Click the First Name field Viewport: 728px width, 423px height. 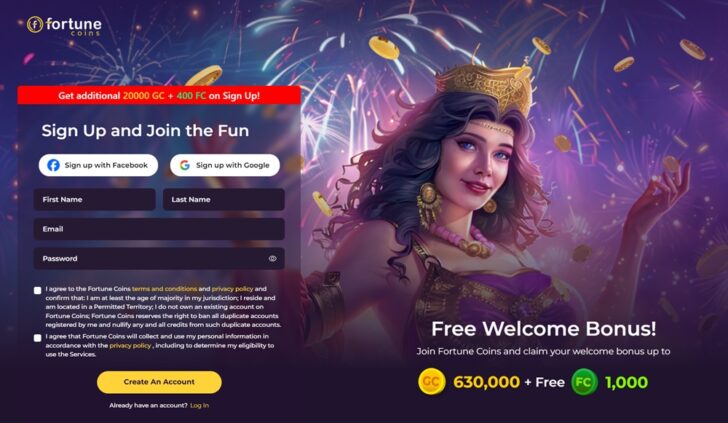(x=95, y=199)
